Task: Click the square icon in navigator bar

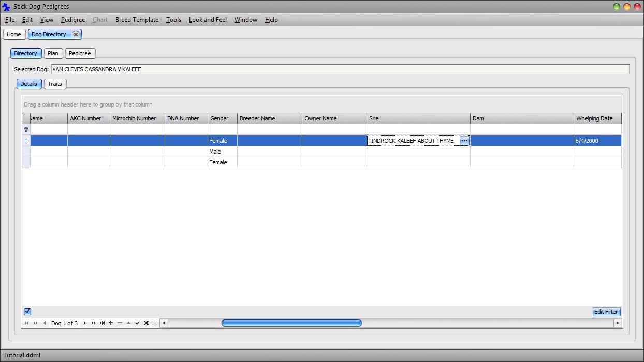Action: [x=155, y=323]
